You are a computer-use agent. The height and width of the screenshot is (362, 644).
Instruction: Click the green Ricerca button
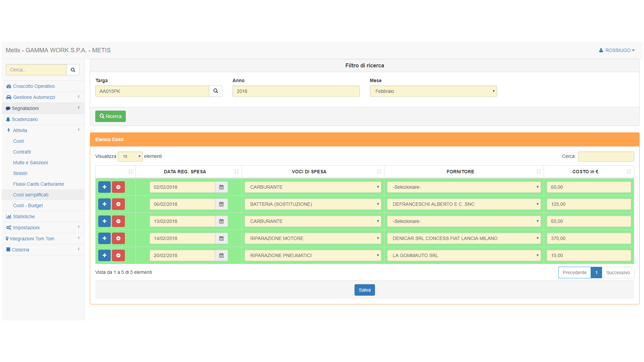[110, 116]
